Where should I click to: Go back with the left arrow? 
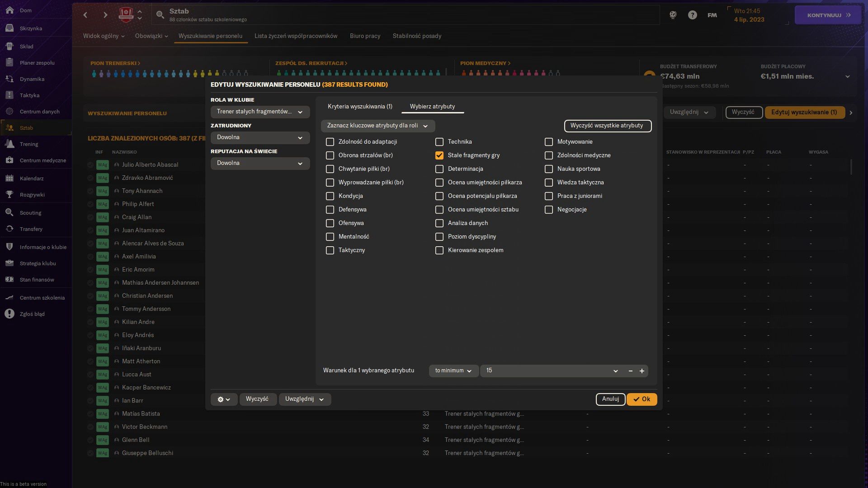point(85,15)
